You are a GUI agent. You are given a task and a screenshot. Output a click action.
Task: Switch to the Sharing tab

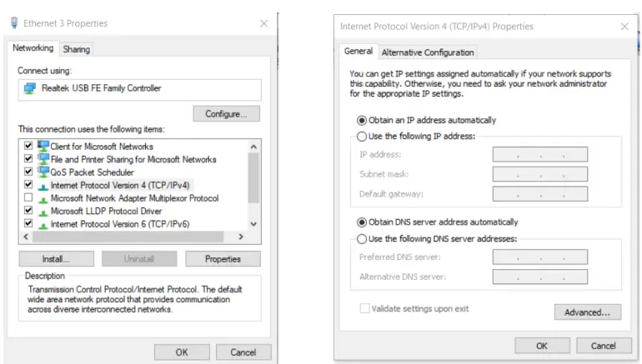pos(77,49)
